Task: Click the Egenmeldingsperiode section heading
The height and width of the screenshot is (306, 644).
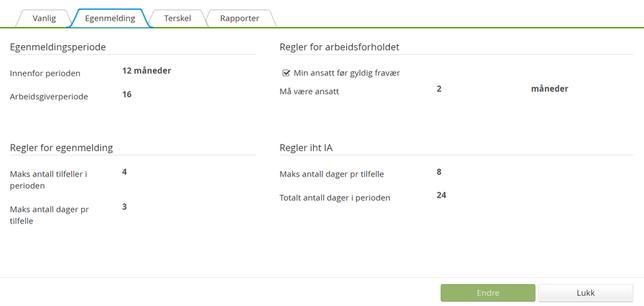Action: pyautogui.click(x=58, y=47)
